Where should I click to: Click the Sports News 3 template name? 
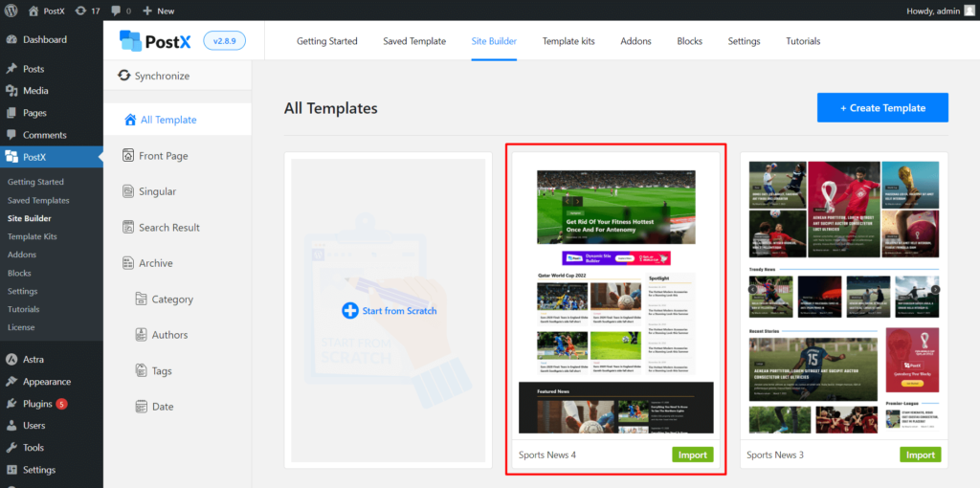(775, 455)
